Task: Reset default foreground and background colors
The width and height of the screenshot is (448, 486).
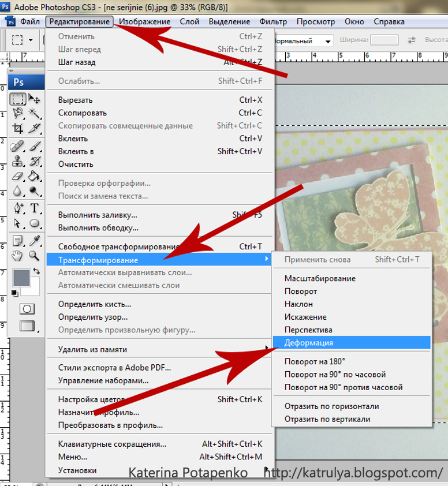Action: pyautogui.click(x=14, y=293)
